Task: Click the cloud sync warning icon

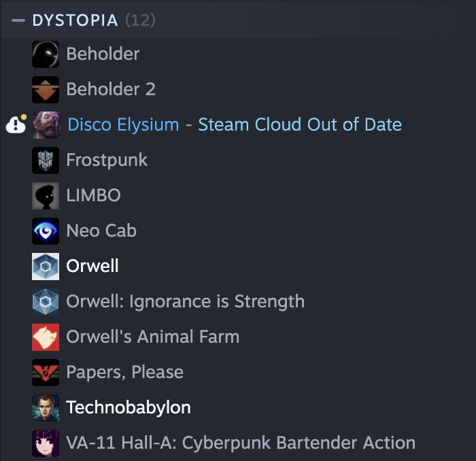Action: [16, 125]
